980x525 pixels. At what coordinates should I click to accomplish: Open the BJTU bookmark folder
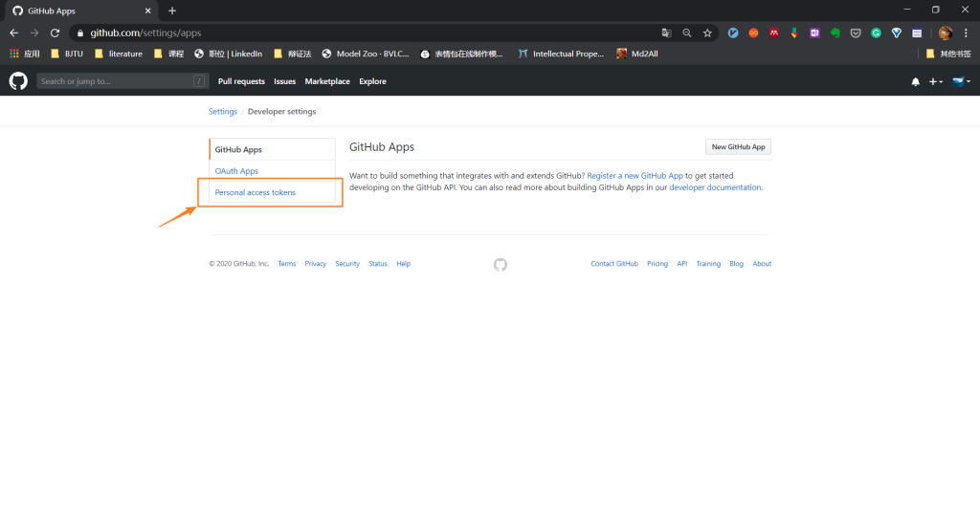(67, 54)
